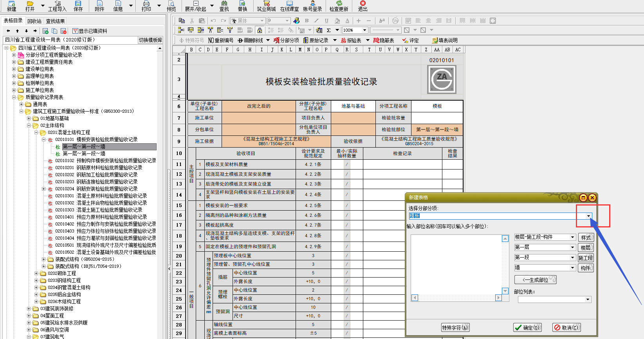
Task: Click the 分部分项 toolbar item
Action: [x=287, y=40]
